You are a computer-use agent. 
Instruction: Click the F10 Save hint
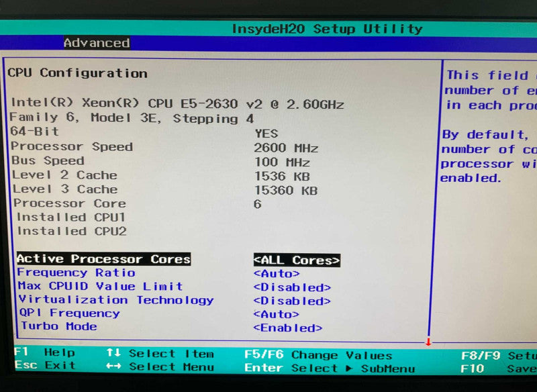click(499, 369)
